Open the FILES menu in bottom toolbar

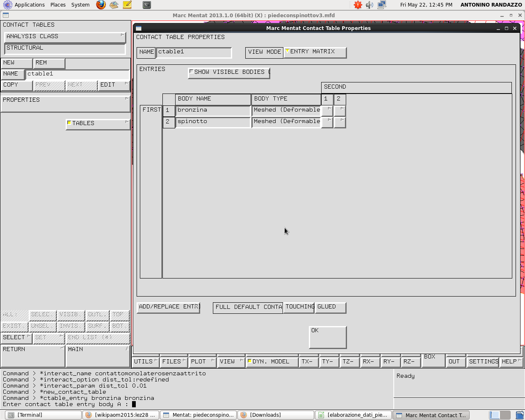point(174,362)
